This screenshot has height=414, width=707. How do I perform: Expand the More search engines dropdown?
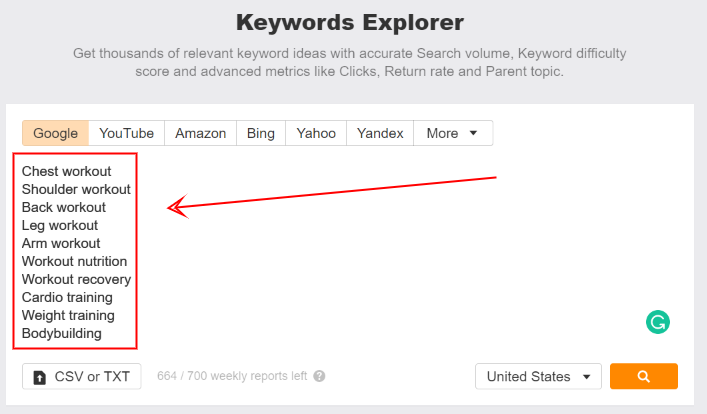click(452, 133)
